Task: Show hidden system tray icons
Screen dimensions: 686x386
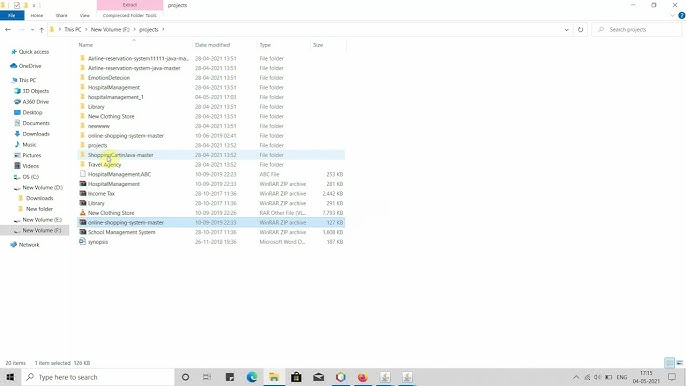Action: point(576,377)
